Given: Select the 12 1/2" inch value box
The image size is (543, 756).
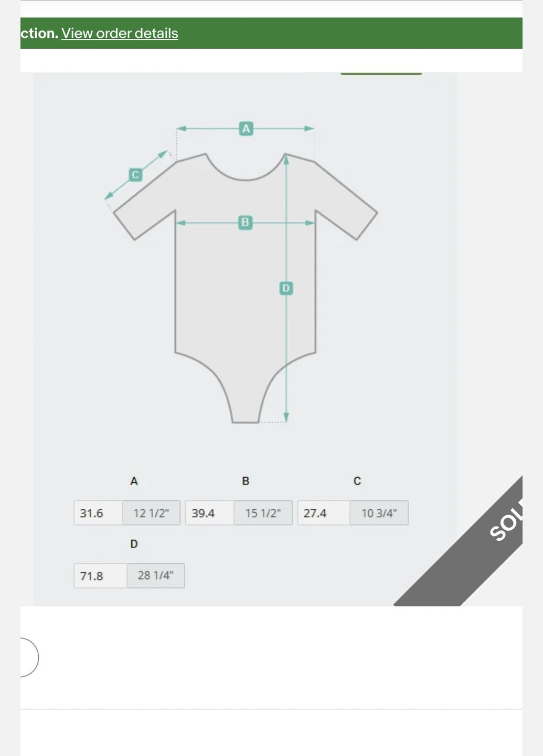Looking at the screenshot, I should coord(151,513).
